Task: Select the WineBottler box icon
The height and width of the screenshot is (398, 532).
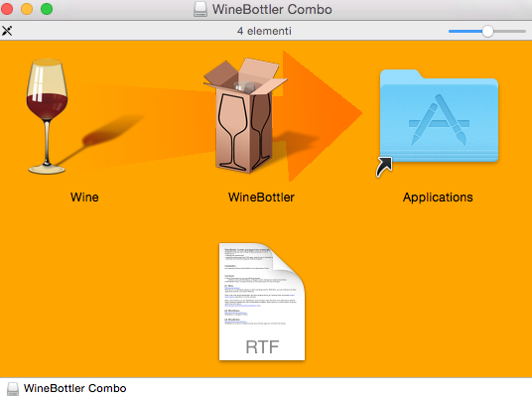Action: pyautogui.click(x=245, y=115)
